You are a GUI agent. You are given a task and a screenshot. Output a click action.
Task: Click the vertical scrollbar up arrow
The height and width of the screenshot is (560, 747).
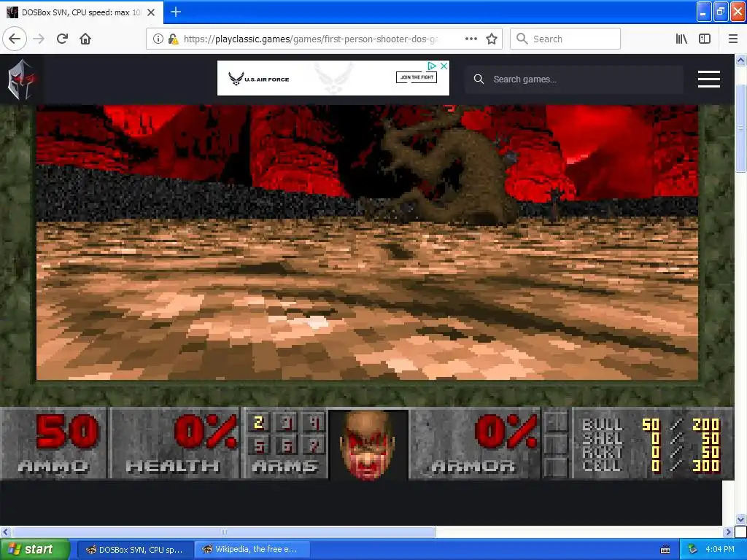(740, 60)
